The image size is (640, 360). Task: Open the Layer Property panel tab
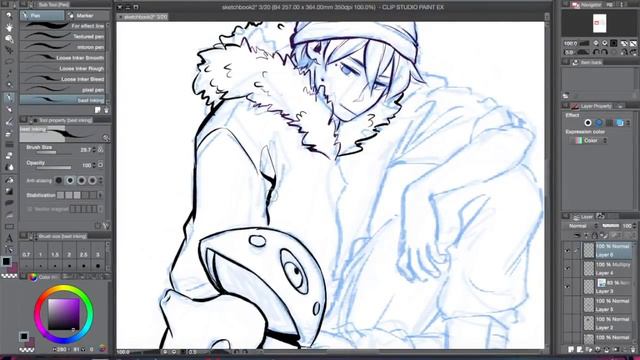pyautogui.click(x=592, y=106)
